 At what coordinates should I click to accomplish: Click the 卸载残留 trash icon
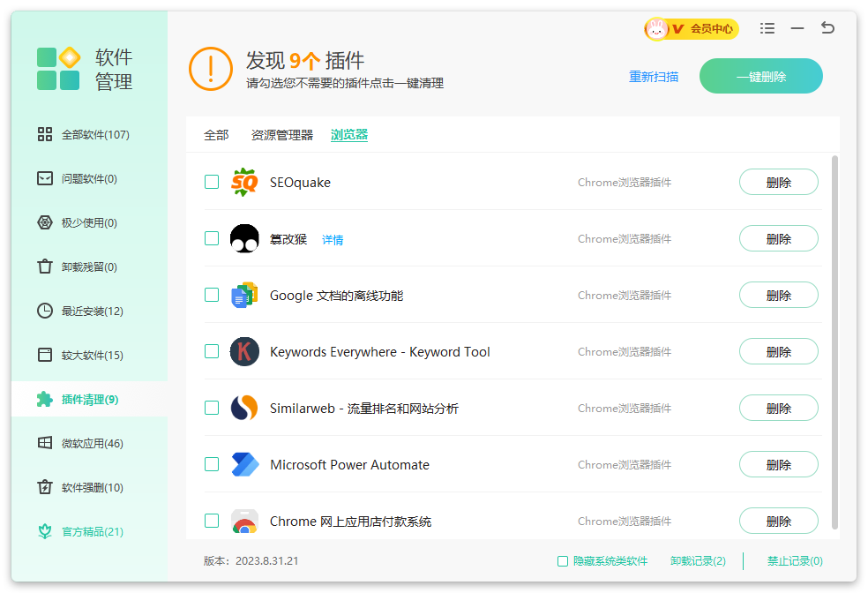45,266
